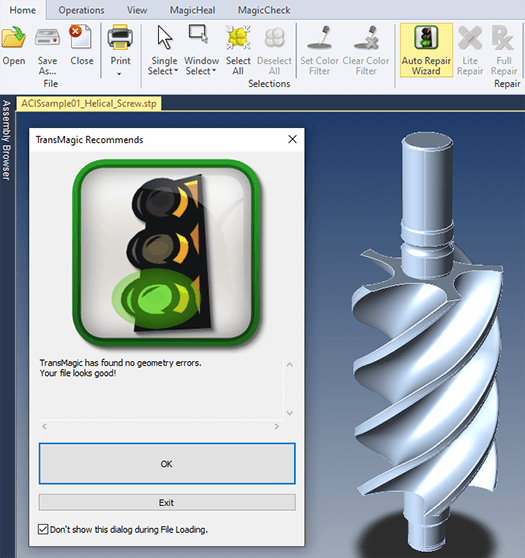Image resolution: width=525 pixels, height=558 pixels.
Task: Open the View ribbon tab
Action: point(137,10)
